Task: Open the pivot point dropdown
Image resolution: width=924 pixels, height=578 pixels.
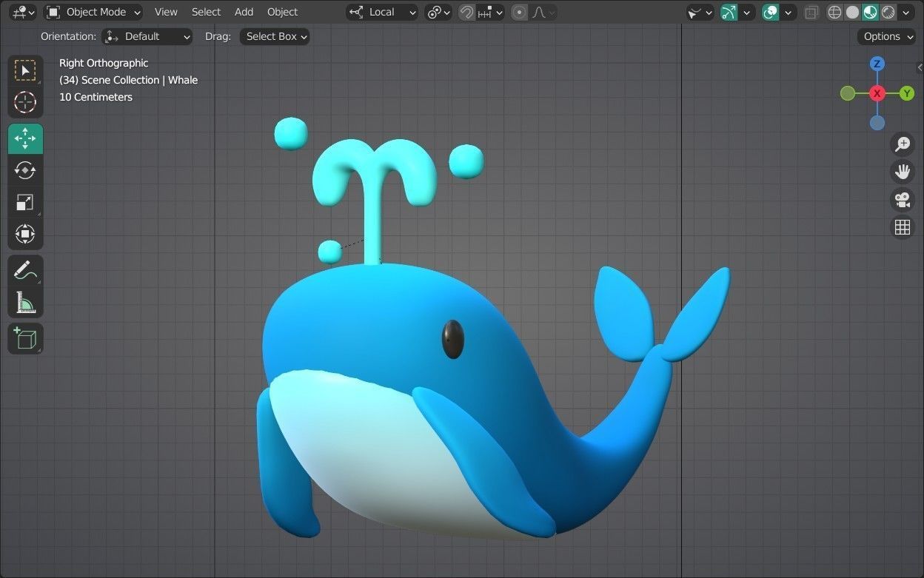Action: (438, 12)
